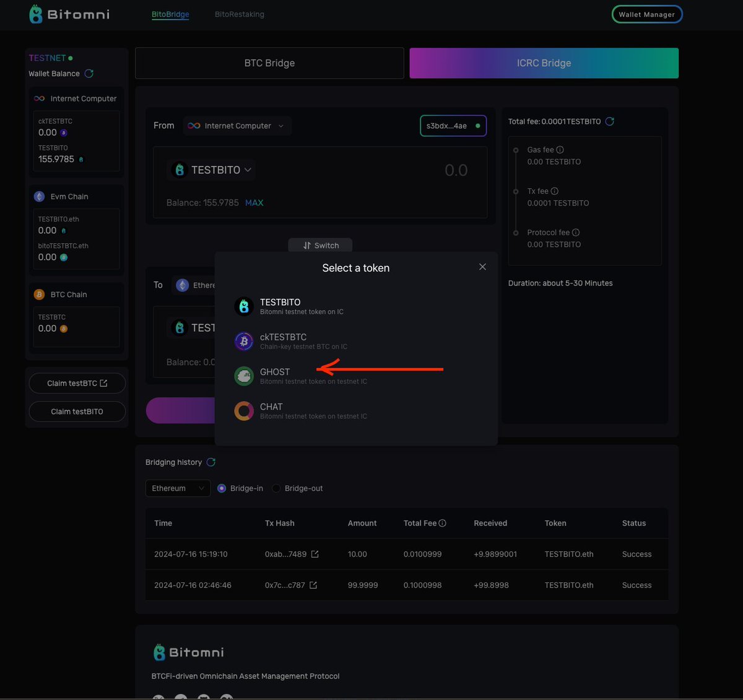
Task: Refresh the Total fee value
Action: click(610, 121)
